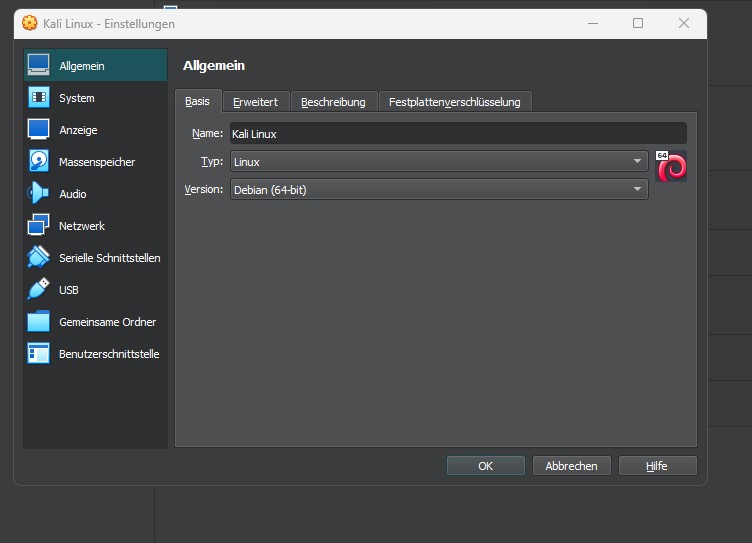
Task: Open help with the Hilfe button
Action: pyautogui.click(x=658, y=466)
